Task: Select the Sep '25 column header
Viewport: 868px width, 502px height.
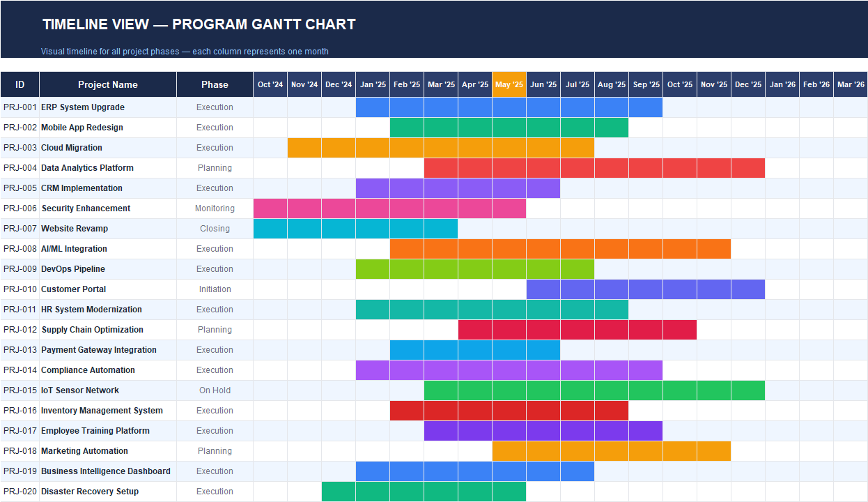Action: 646,84
